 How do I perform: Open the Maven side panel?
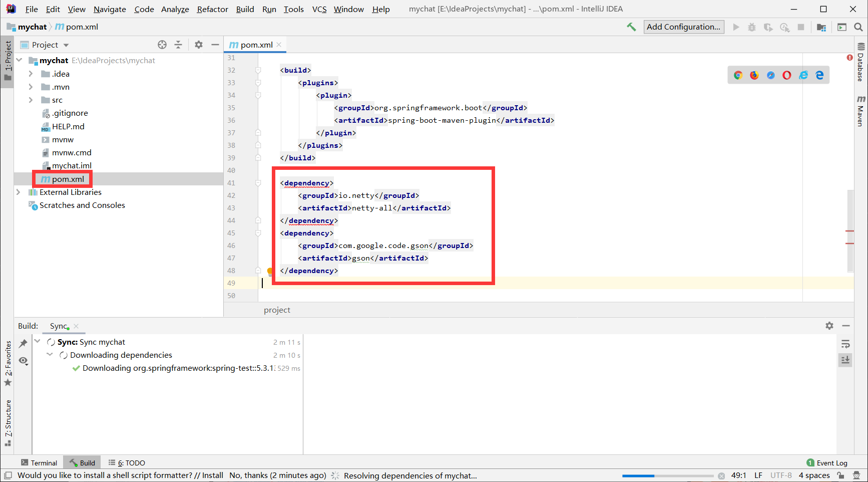[861, 111]
